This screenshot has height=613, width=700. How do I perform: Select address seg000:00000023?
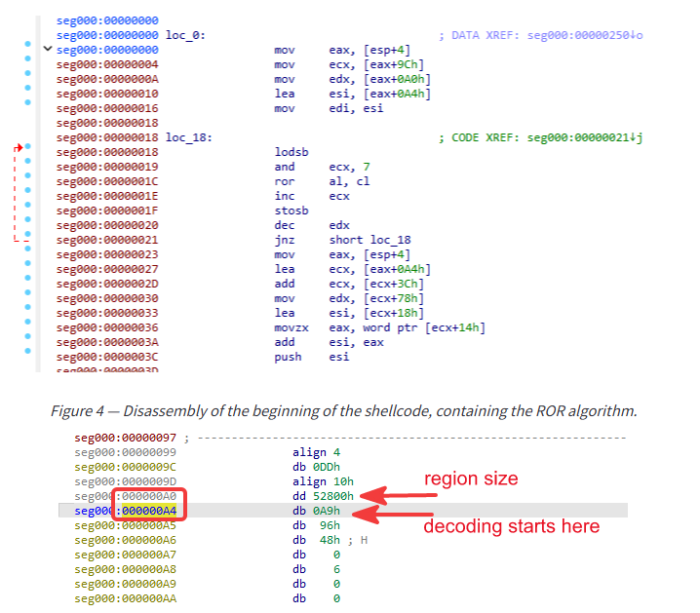coord(107,254)
